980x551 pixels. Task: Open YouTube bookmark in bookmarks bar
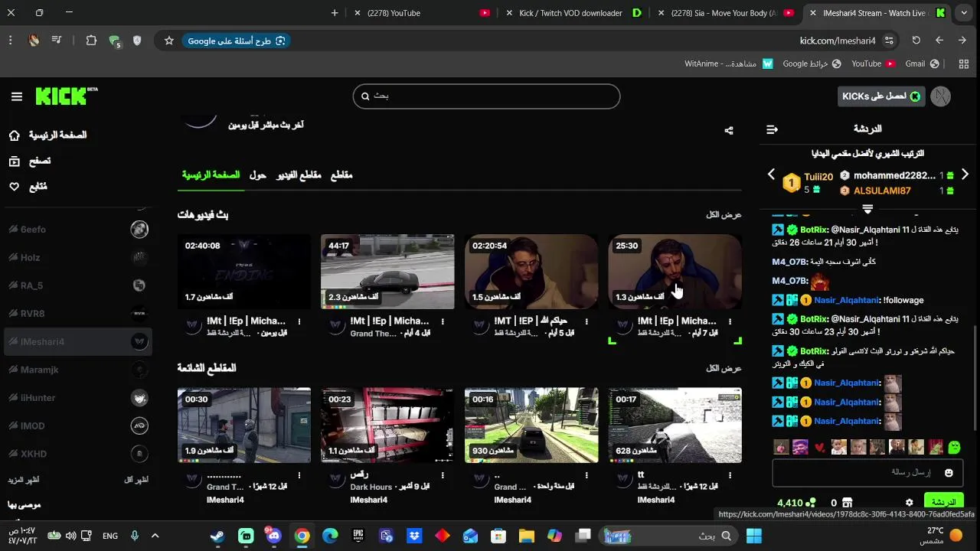tap(873, 64)
